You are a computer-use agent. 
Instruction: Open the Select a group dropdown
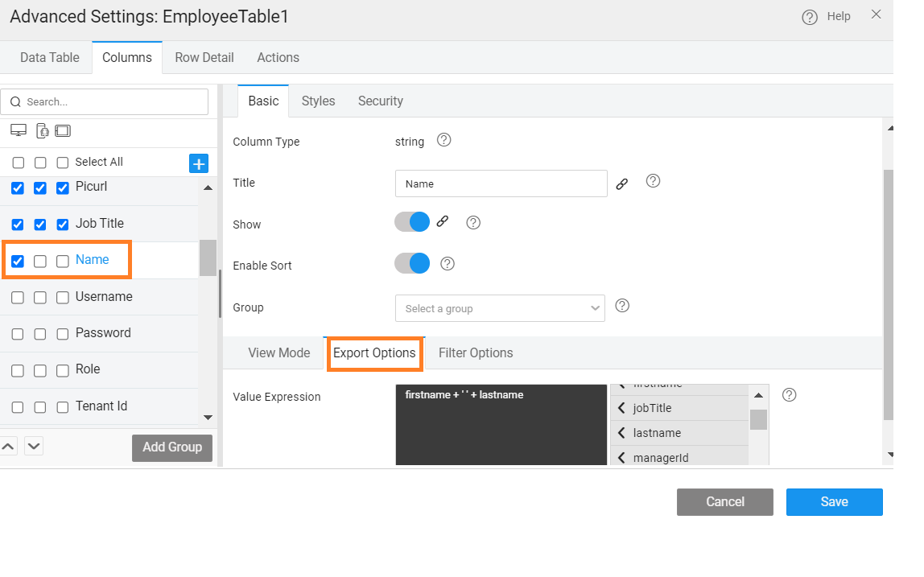[500, 308]
